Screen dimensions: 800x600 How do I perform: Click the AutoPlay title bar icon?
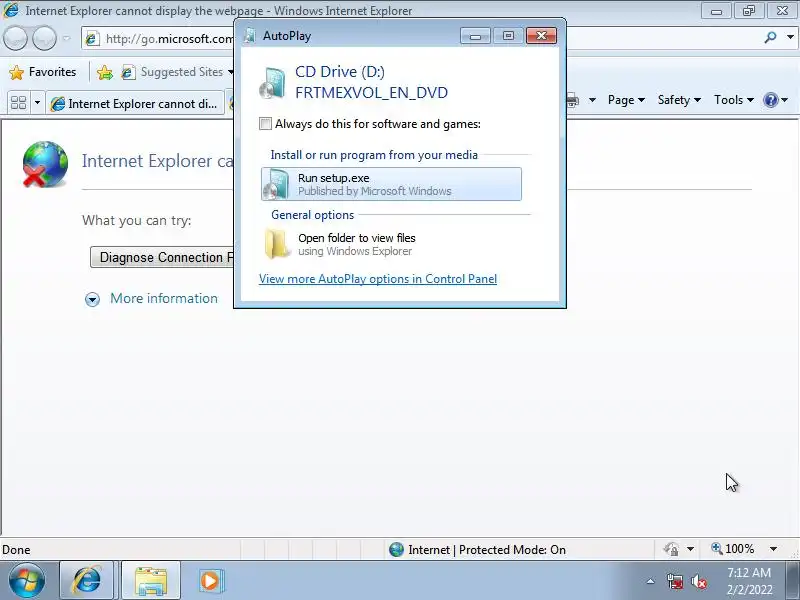(250, 35)
